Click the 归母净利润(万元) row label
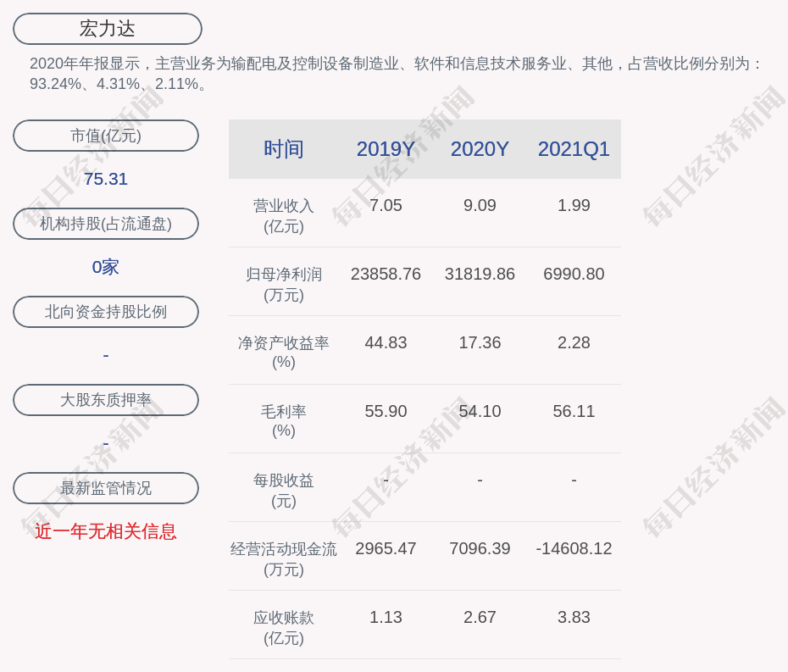788x672 pixels. pyautogui.click(x=284, y=285)
